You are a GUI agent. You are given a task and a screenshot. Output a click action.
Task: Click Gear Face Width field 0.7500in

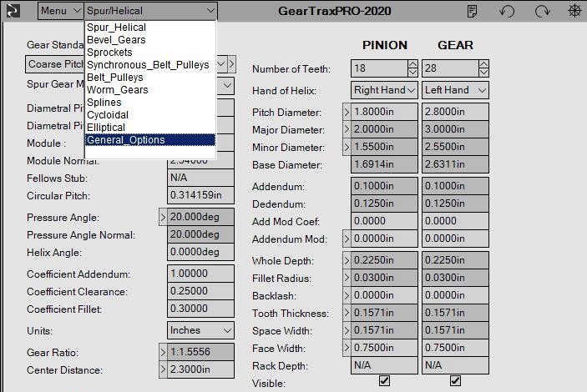click(455, 349)
